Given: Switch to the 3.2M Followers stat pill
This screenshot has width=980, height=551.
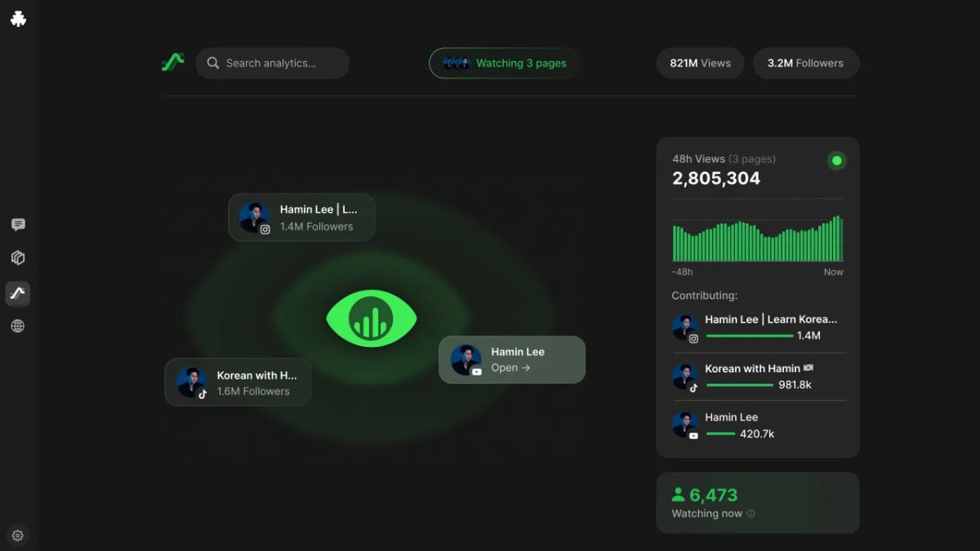Looking at the screenshot, I should point(805,63).
